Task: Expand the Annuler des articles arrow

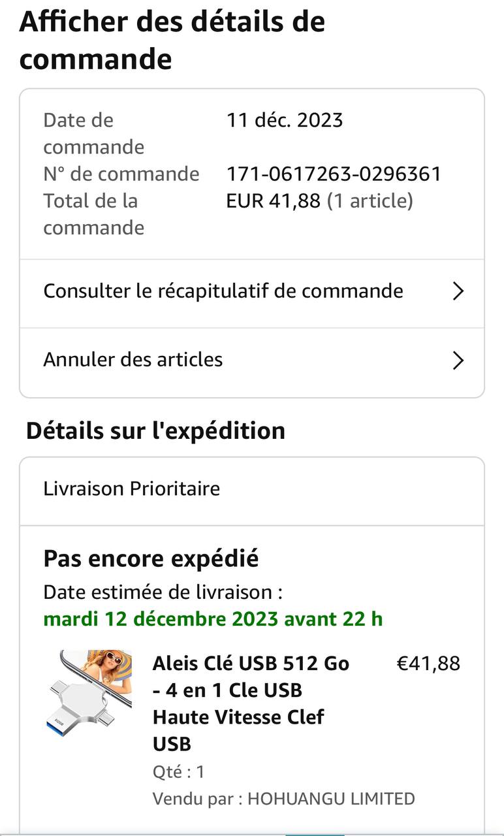Action: [458, 361]
